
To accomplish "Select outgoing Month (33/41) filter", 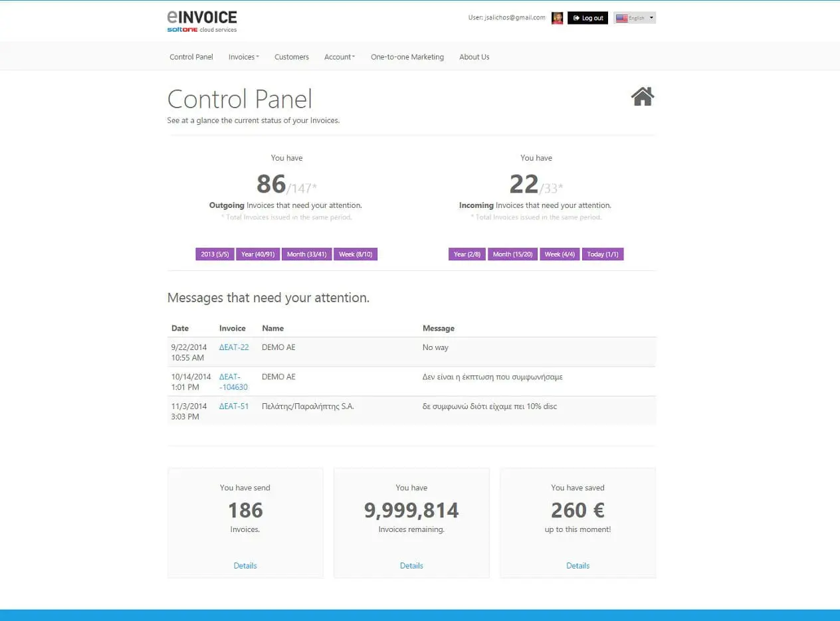I will (307, 254).
